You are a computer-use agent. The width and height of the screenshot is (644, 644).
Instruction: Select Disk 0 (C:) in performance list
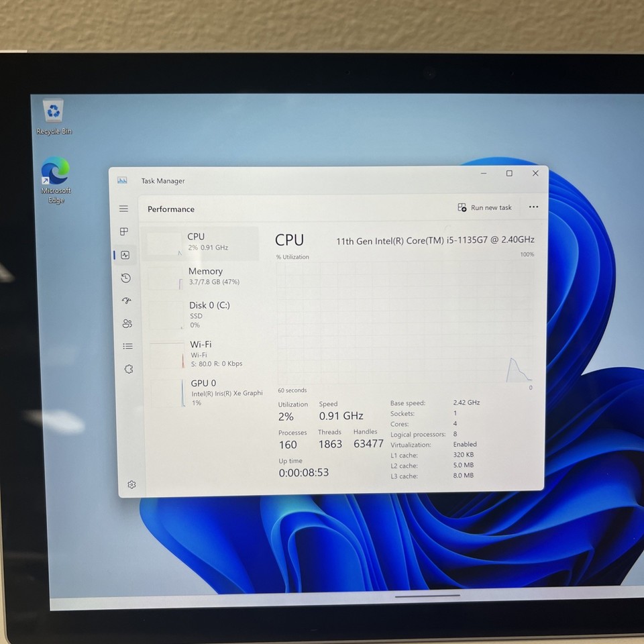click(x=203, y=315)
